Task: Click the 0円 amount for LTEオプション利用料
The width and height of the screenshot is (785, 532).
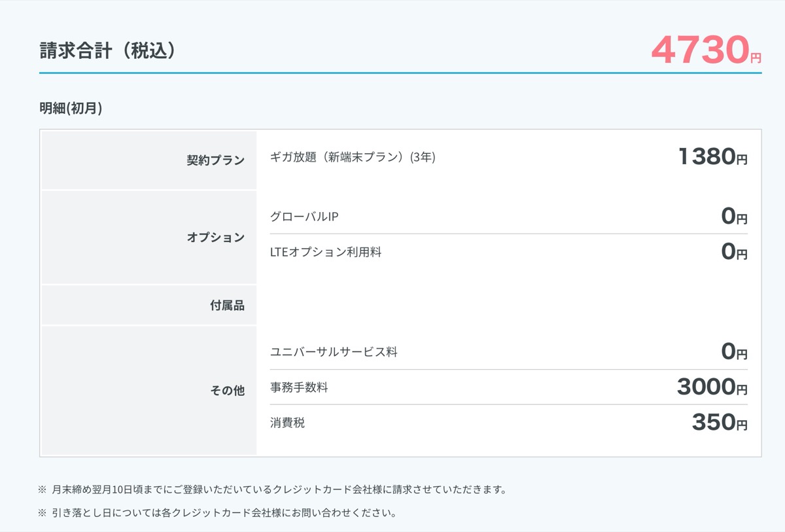Action: pyautogui.click(x=734, y=252)
